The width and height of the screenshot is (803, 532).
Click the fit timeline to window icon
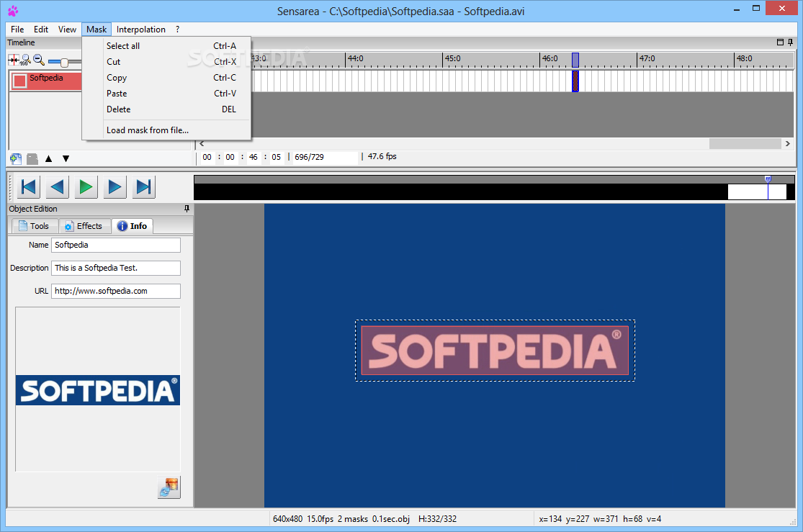click(x=13, y=60)
